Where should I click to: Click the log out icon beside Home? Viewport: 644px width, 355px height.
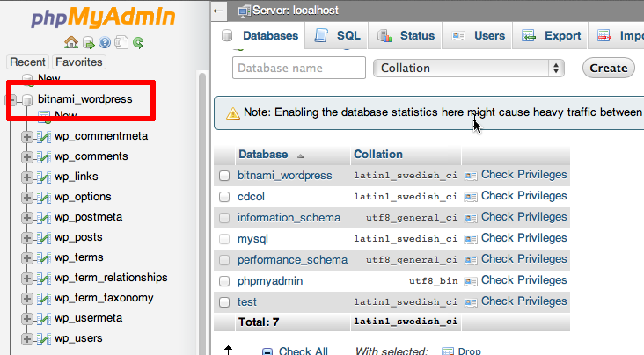(x=89, y=42)
